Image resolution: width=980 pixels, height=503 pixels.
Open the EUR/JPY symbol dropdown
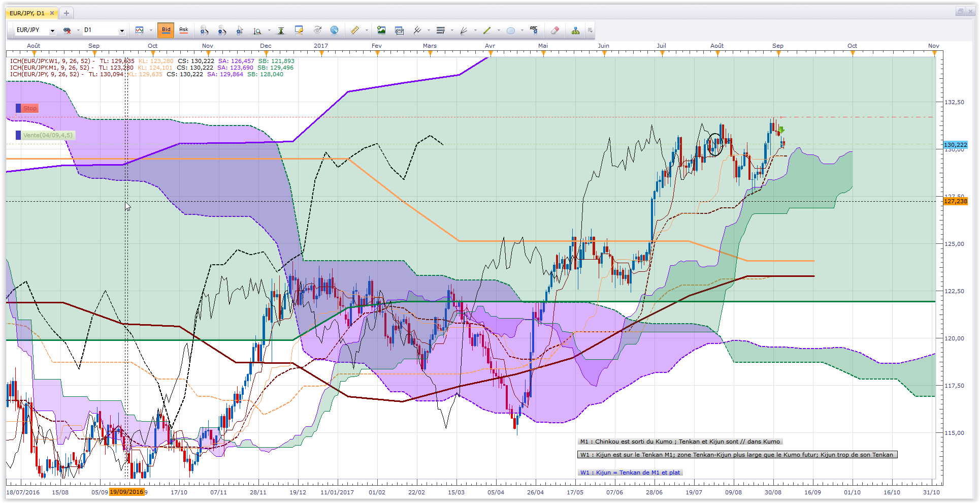point(36,30)
